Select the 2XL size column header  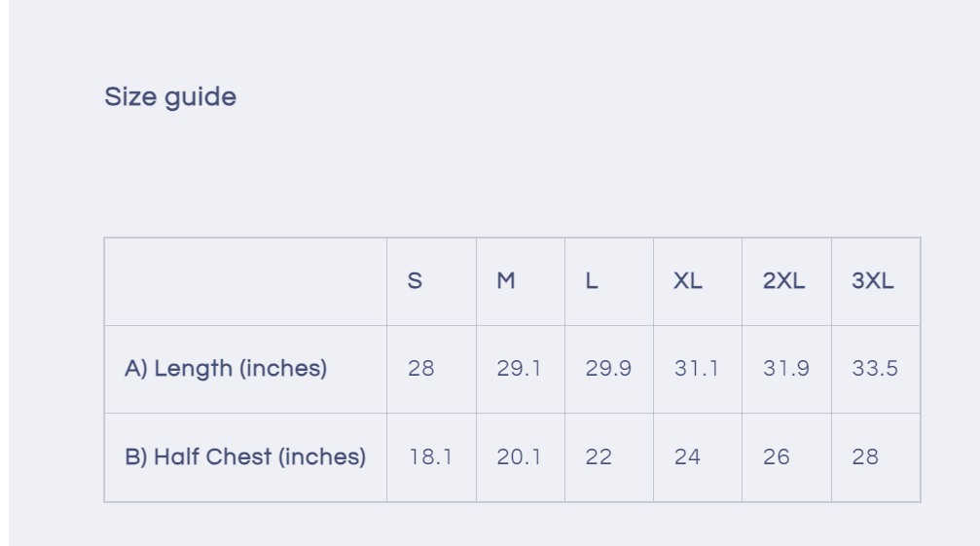[x=783, y=281]
